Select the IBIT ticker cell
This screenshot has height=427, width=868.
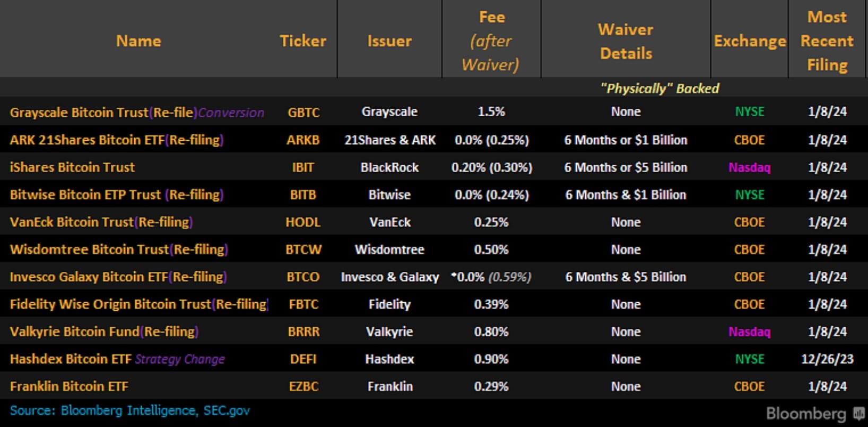303,167
